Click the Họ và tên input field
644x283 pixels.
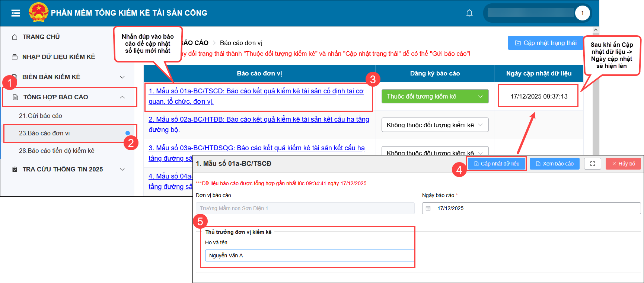[x=309, y=255]
